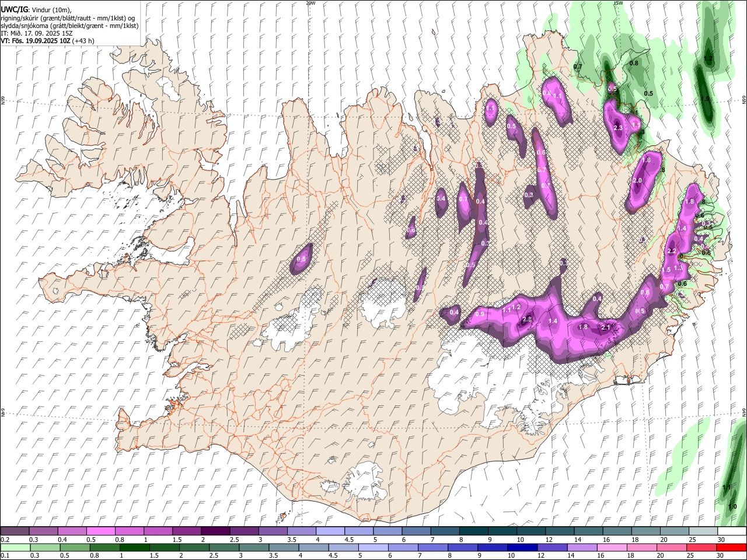
Task: Pick the dark teal 9 mm snow swatch
Action: [502, 531]
